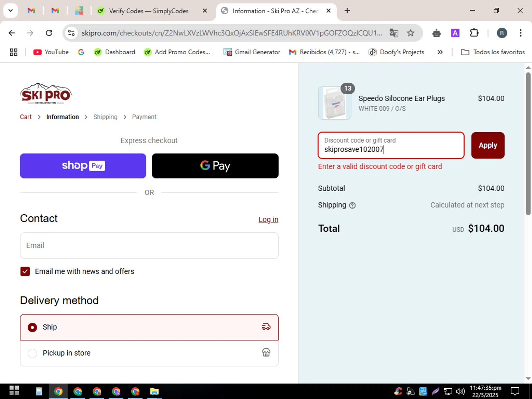Focus the Email input field
The height and width of the screenshot is (399, 532).
pyautogui.click(x=149, y=245)
